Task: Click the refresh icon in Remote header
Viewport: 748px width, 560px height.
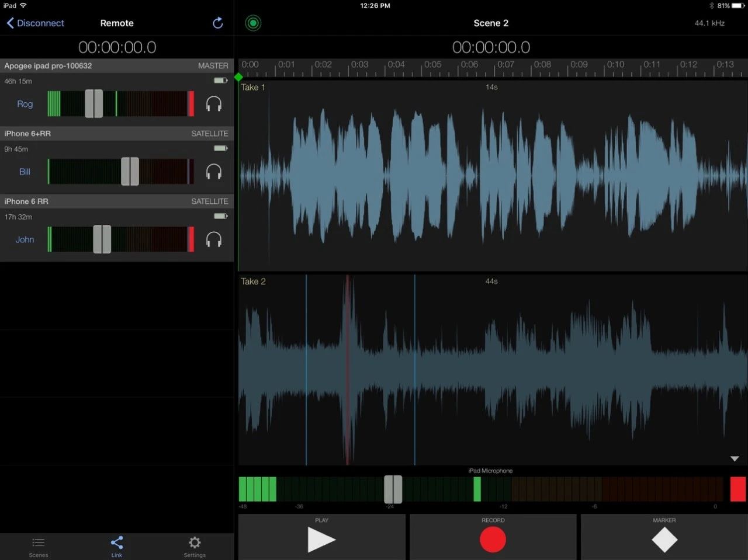Action: (217, 23)
